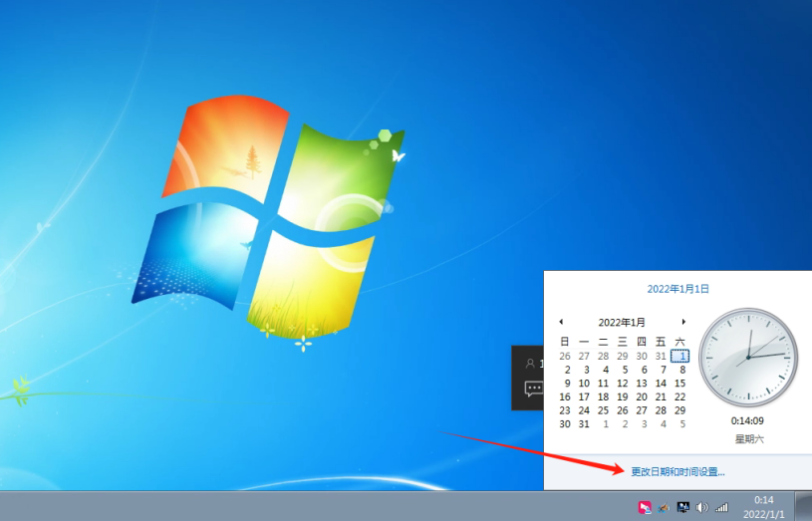Select January 25 in the calendar

click(x=604, y=410)
